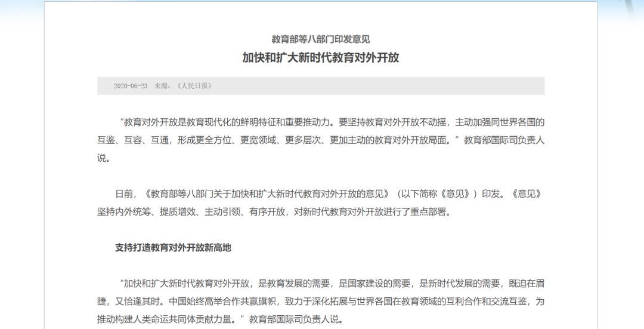The height and width of the screenshot is (329, 644).
Task: Click the opening line “教育对外开放是教育现代化的鲜明特征
Action: pos(332,122)
